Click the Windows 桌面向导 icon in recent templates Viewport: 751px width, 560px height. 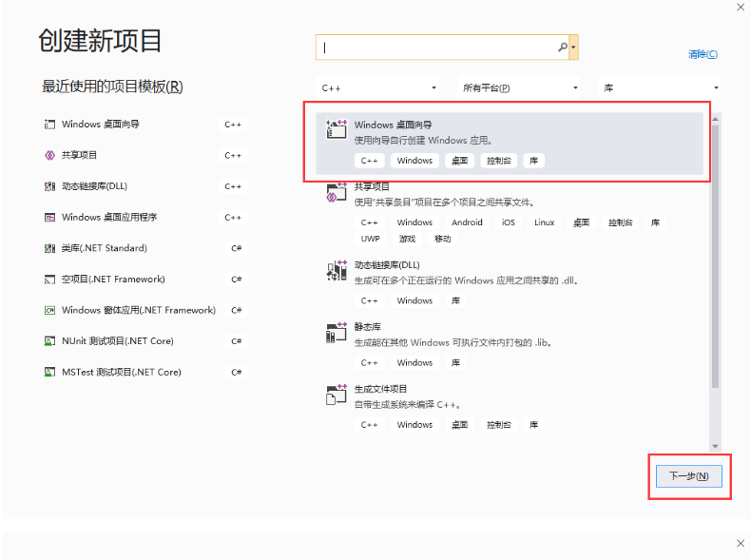click(x=49, y=125)
